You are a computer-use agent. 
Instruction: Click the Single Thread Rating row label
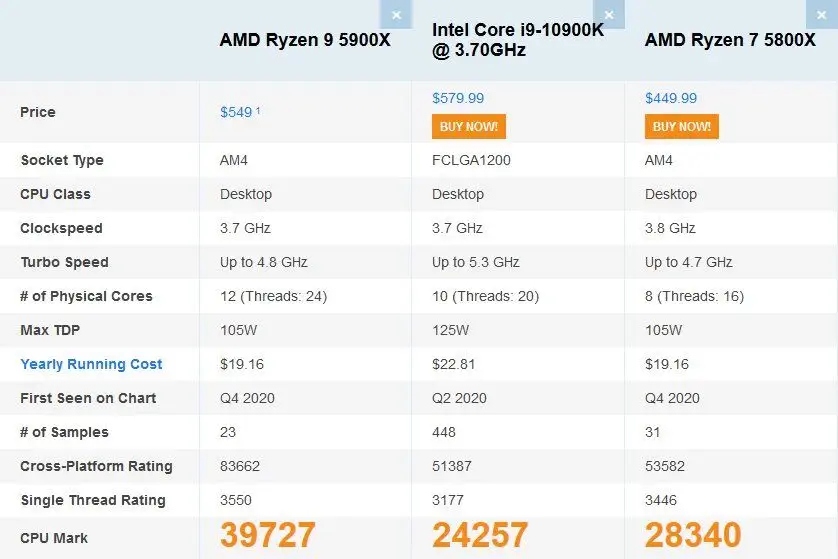[x=93, y=500]
